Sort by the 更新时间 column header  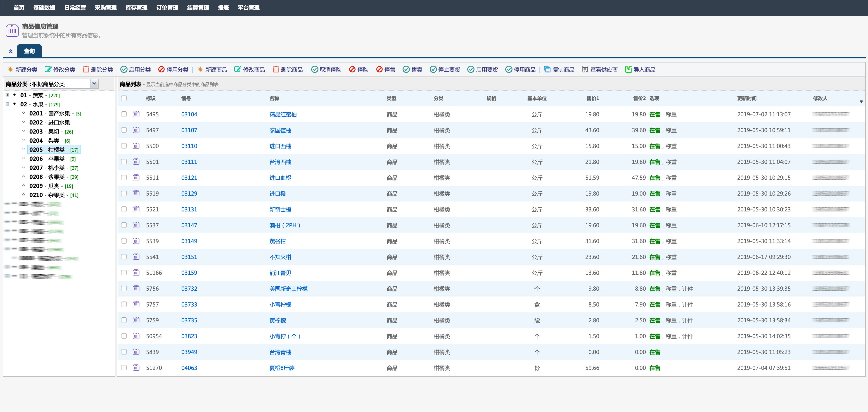pos(746,98)
